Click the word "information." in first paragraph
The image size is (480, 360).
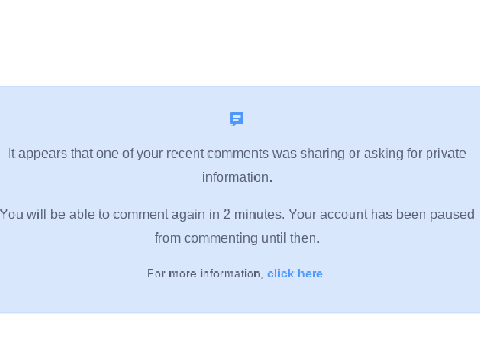pyautogui.click(x=237, y=177)
